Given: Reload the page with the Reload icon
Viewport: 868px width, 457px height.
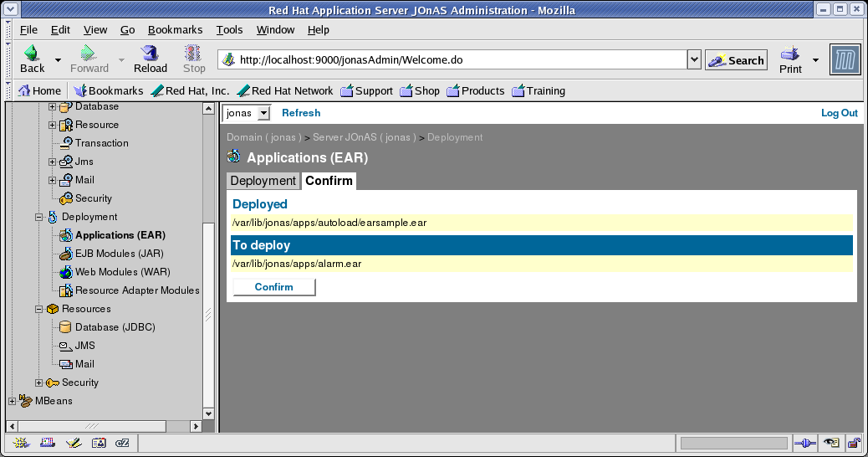Looking at the screenshot, I should click(150, 53).
